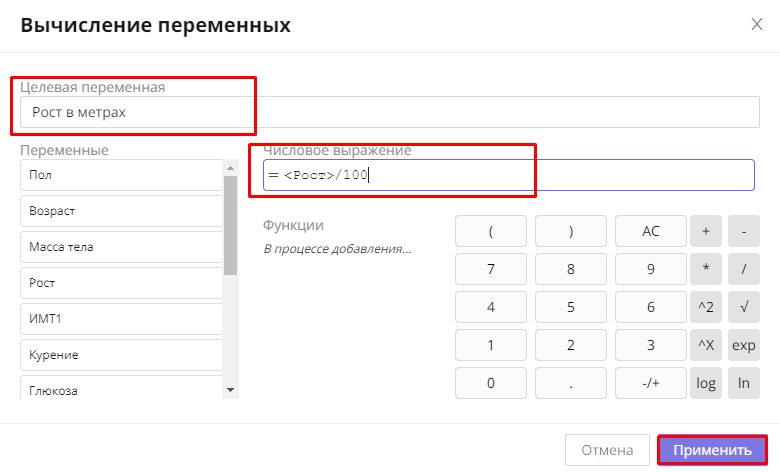
Task: Close the Вычисление переменных dialog
Action: click(757, 25)
